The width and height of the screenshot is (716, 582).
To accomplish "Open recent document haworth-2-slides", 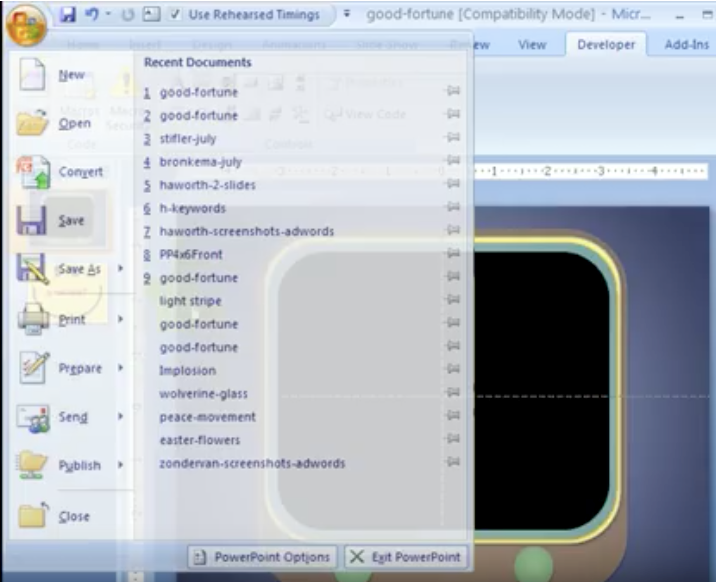I will (x=207, y=185).
